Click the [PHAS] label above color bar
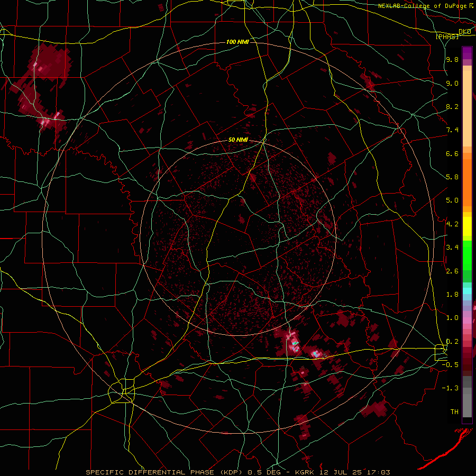 click(x=447, y=36)
